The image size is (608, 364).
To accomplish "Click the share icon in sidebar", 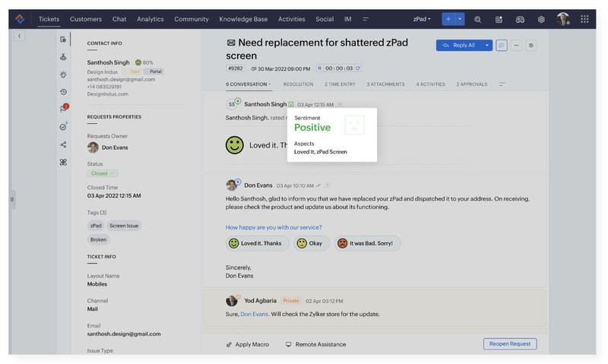I will coord(63,144).
